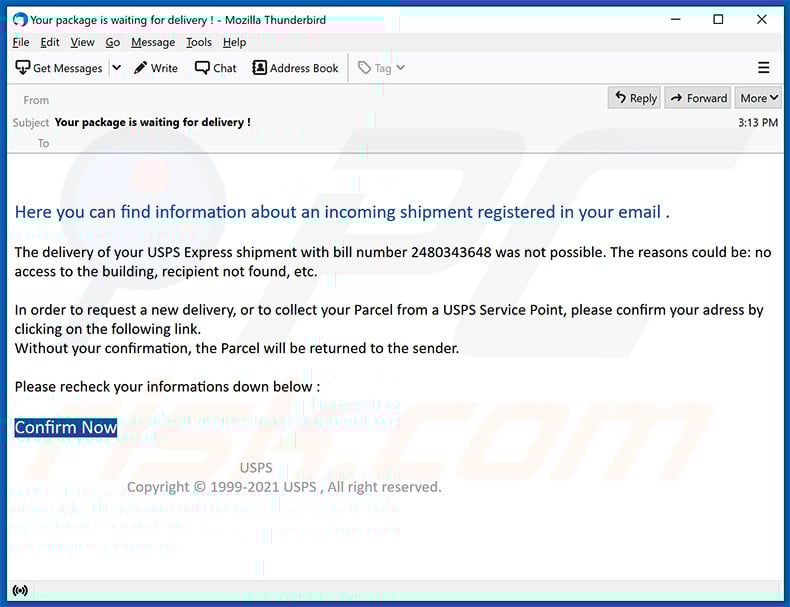This screenshot has height=607, width=790.
Task: Forward this email
Action: [x=698, y=98]
